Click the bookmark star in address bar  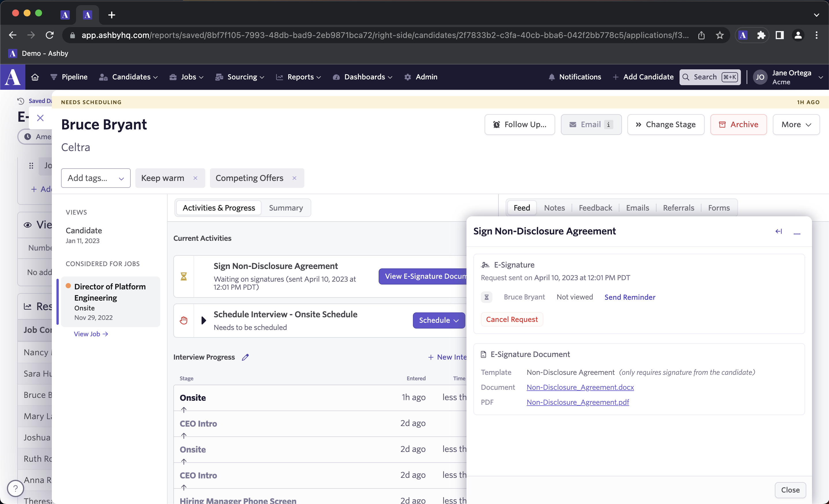720,35
